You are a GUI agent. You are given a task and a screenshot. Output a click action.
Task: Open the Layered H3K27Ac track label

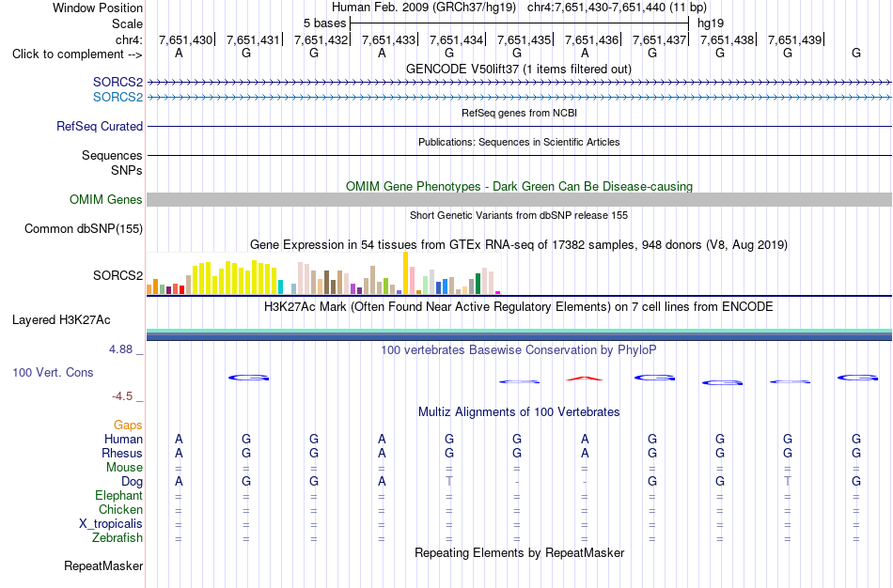(x=61, y=320)
